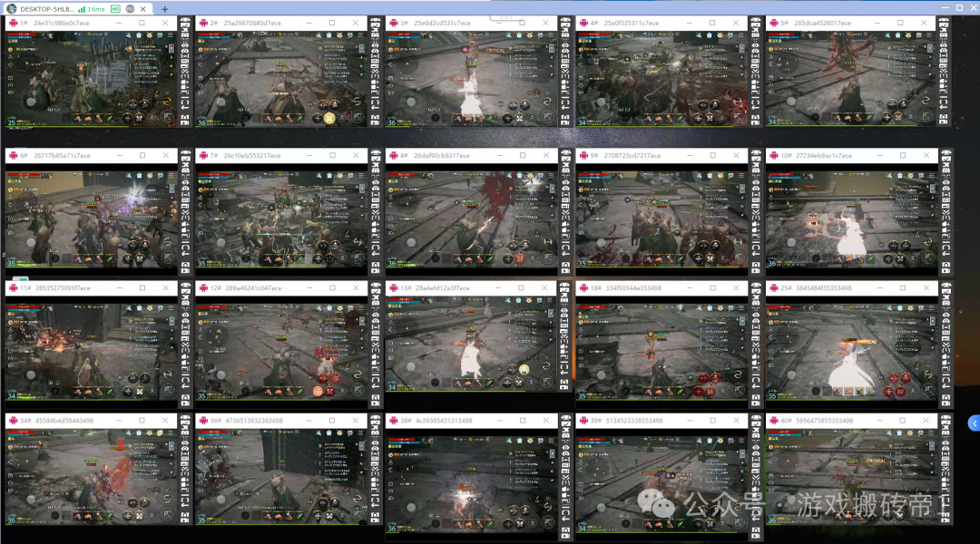
Task: Tap glowing yellow skill button in window 2#
Action: [x=329, y=118]
